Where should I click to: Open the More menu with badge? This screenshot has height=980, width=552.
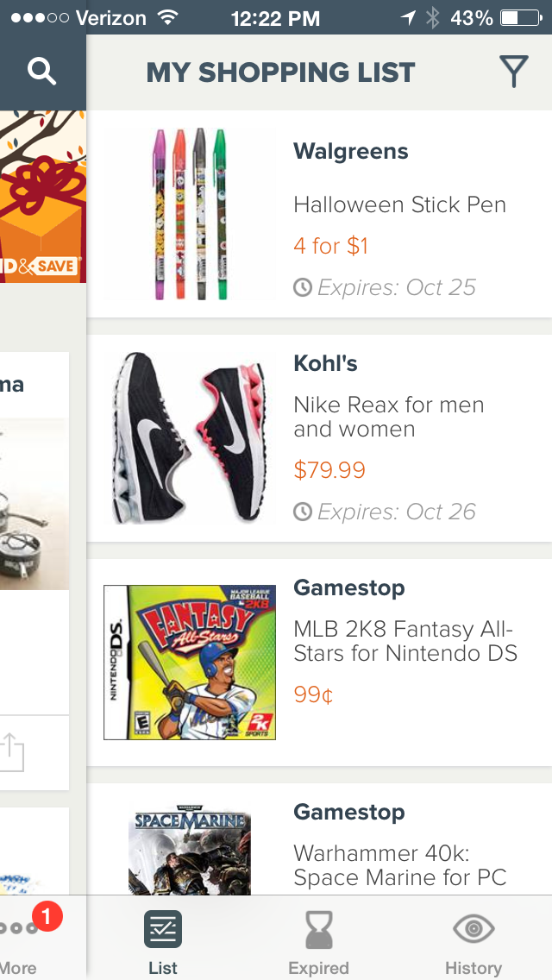[21, 930]
